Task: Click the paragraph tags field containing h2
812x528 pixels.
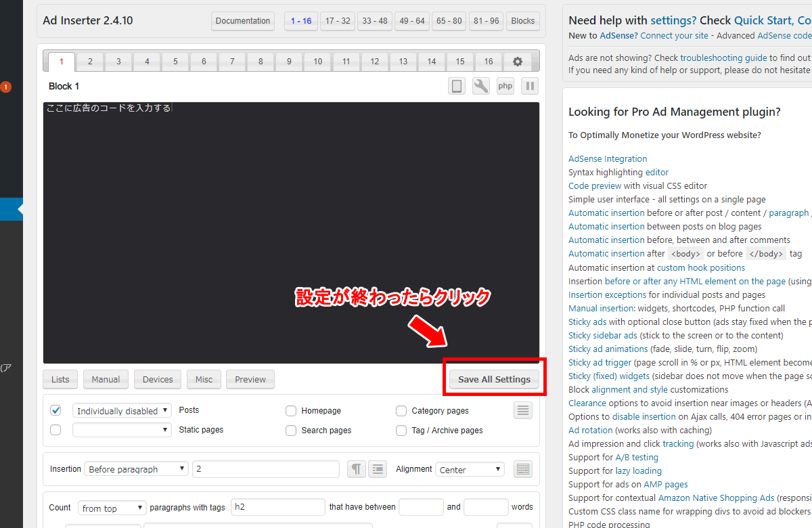Action: click(277, 507)
